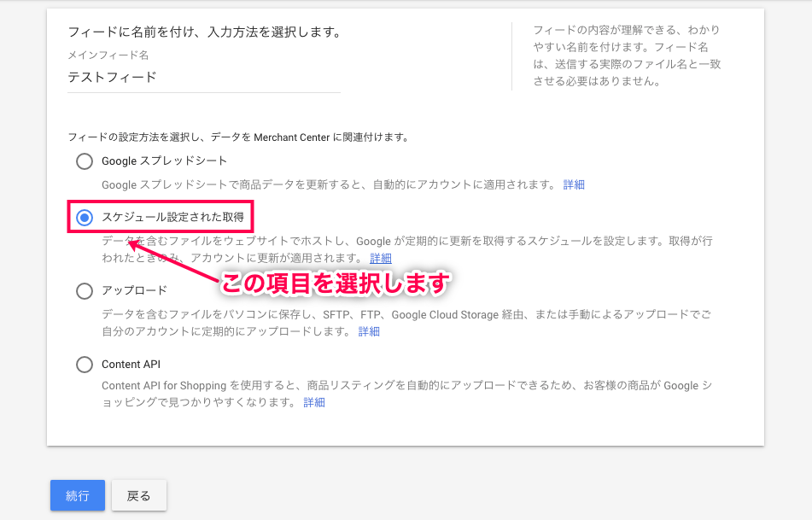Click the Google スプレッドシート label text
The width and height of the screenshot is (812, 520).
pos(164,161)
